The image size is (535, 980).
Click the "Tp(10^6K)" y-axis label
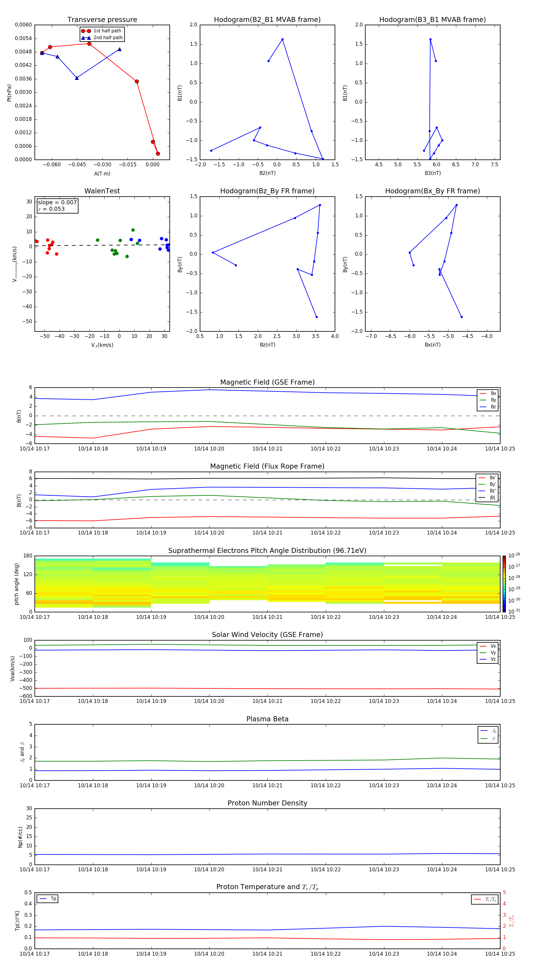pos(17,921)
